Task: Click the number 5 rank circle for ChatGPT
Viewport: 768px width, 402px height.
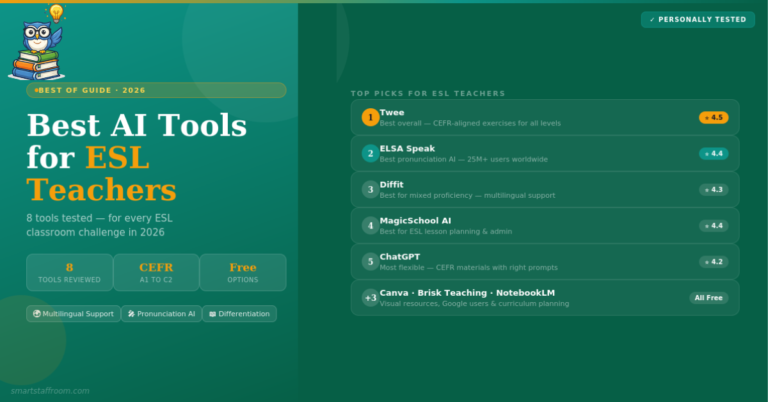Action: [x=370, y=262]
